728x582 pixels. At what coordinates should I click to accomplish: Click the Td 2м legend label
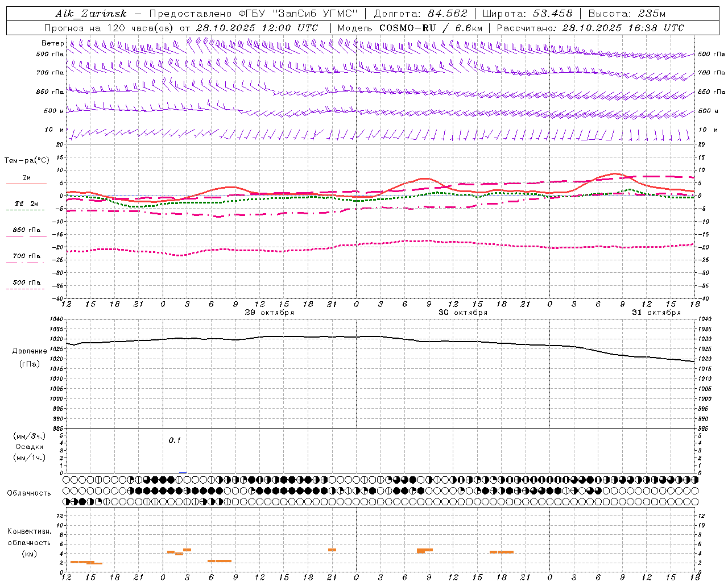(26, 203)
